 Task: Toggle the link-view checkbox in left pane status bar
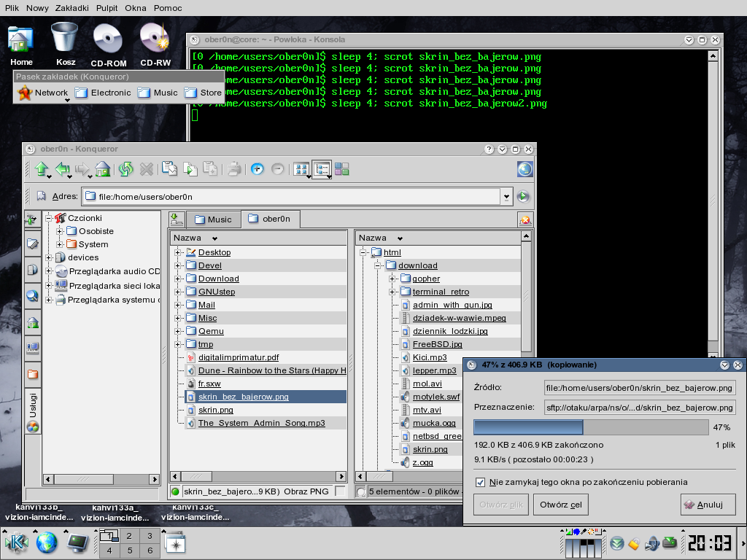(340, 491)
